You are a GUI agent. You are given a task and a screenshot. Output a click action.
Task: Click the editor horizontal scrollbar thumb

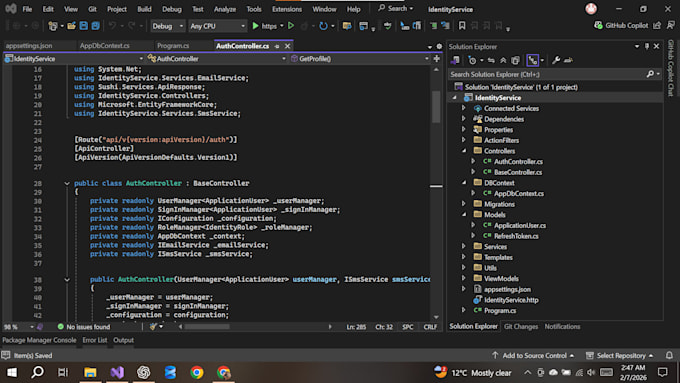coord(207,327)
